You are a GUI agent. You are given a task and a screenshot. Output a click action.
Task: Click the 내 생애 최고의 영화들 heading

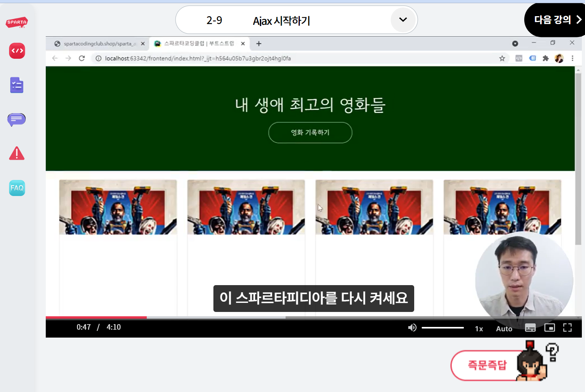pos(310,105)
